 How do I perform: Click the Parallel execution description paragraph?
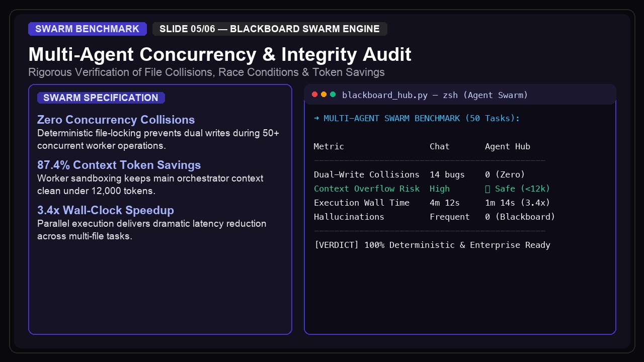[152, 230]
